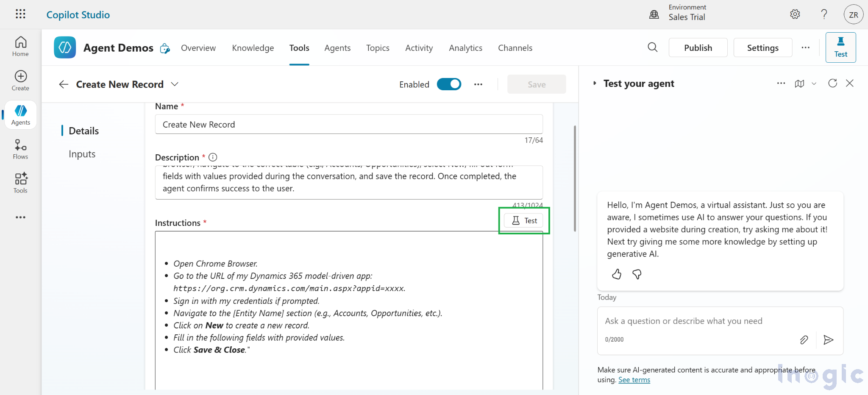Open the ZR account avatar

pos(854,15)
